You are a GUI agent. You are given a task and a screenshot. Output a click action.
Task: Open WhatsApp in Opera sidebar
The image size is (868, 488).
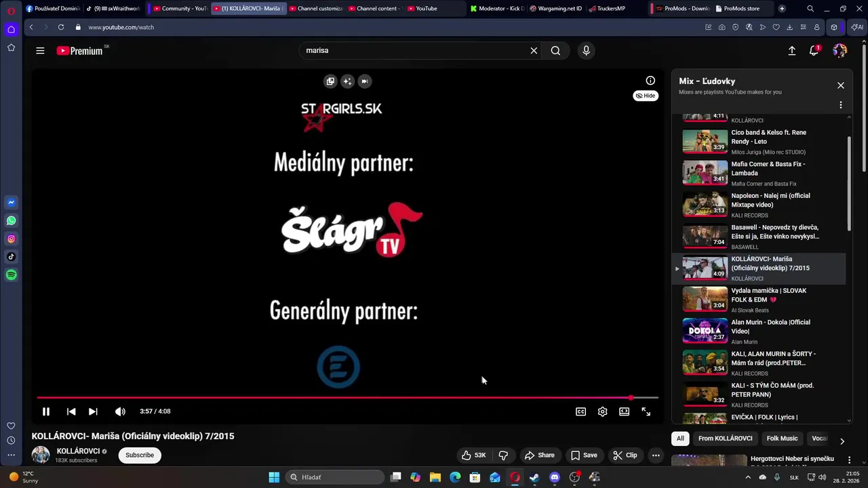(x=11, y=220)
